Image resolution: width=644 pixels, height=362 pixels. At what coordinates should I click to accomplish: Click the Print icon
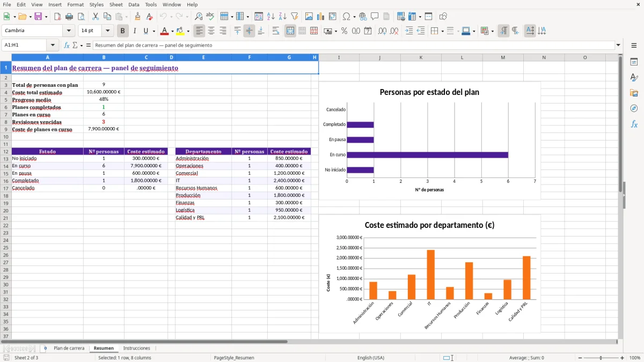[x=69, y=17]
